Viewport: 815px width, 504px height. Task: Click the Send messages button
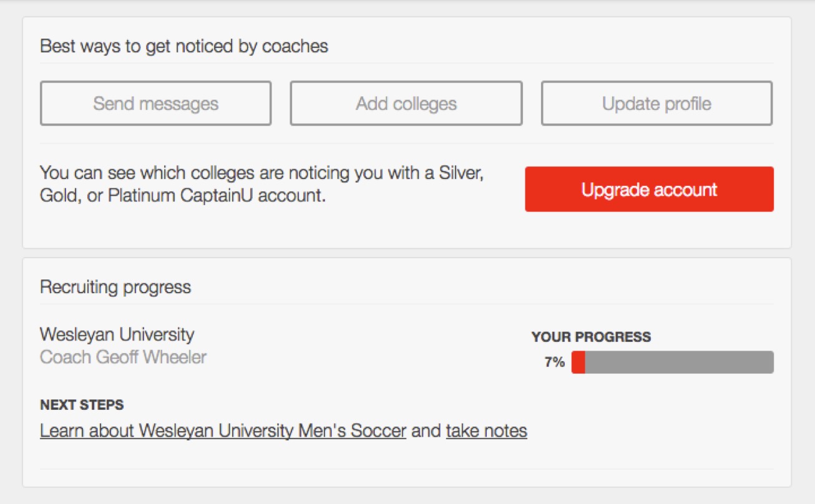coord(155,104)
